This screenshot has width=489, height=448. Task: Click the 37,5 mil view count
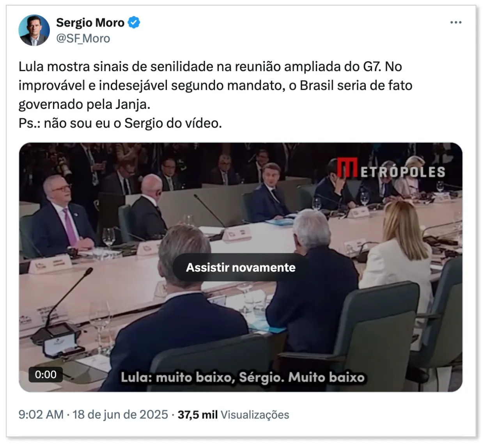198,414
